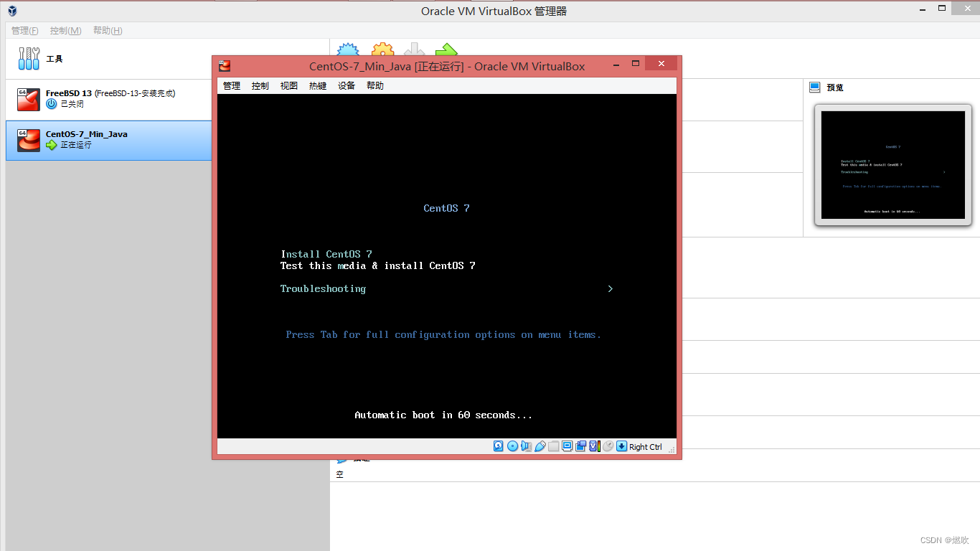Click the display status icon in VM
Image resolution: width=980 pixels, height=551 pixels.
[567, 446]
